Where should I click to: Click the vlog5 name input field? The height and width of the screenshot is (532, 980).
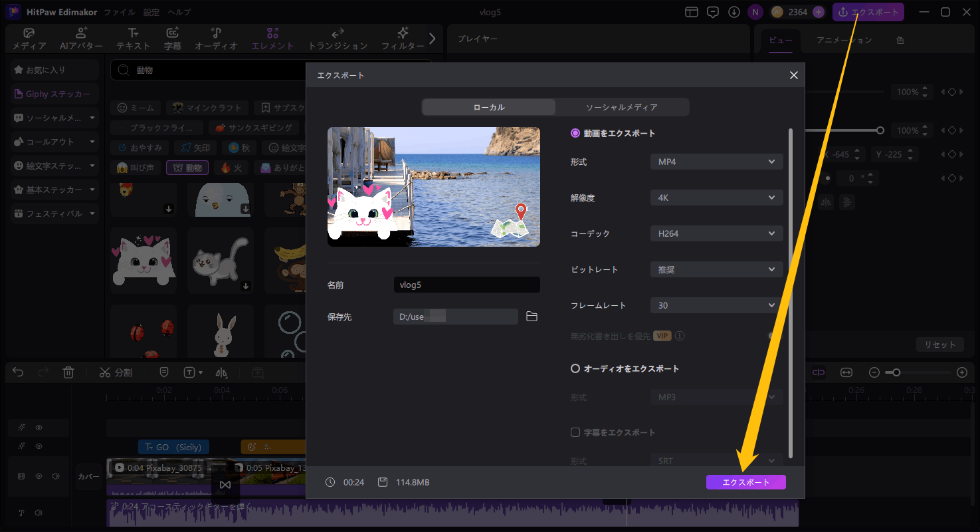(466, 284)
